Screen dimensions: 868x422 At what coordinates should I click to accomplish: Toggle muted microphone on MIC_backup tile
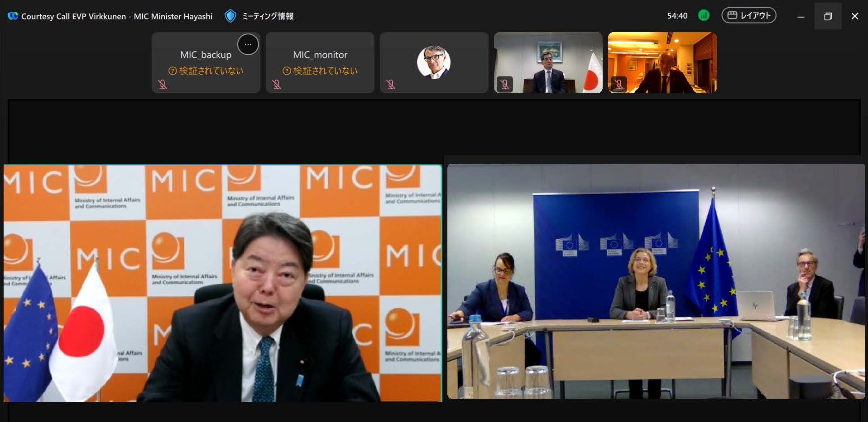[x=163, y=84]
